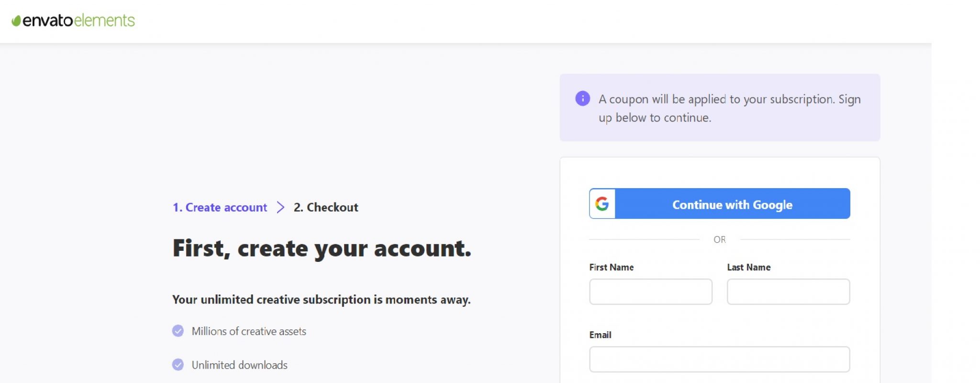Click the green Envato leaf icon
Viewport: 980px width, 383px height.
tap(16, 21)
